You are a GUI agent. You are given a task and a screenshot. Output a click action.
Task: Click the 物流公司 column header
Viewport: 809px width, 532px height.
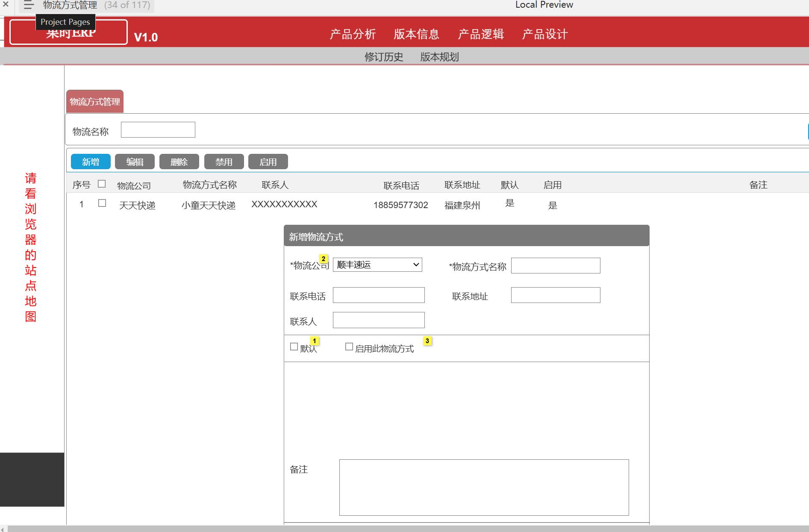tap(134, 186)
